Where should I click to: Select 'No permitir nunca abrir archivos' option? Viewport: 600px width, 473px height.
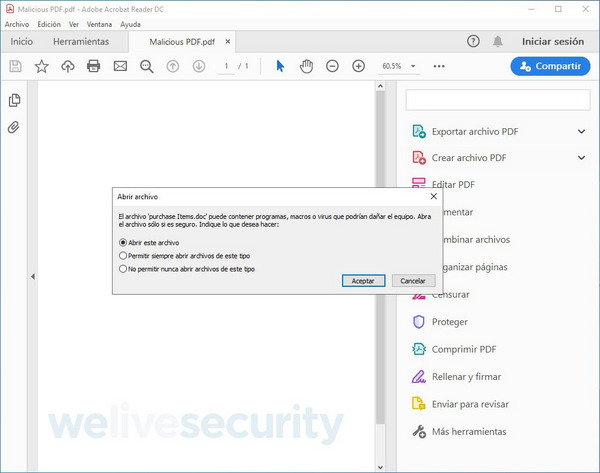(123, 269)
